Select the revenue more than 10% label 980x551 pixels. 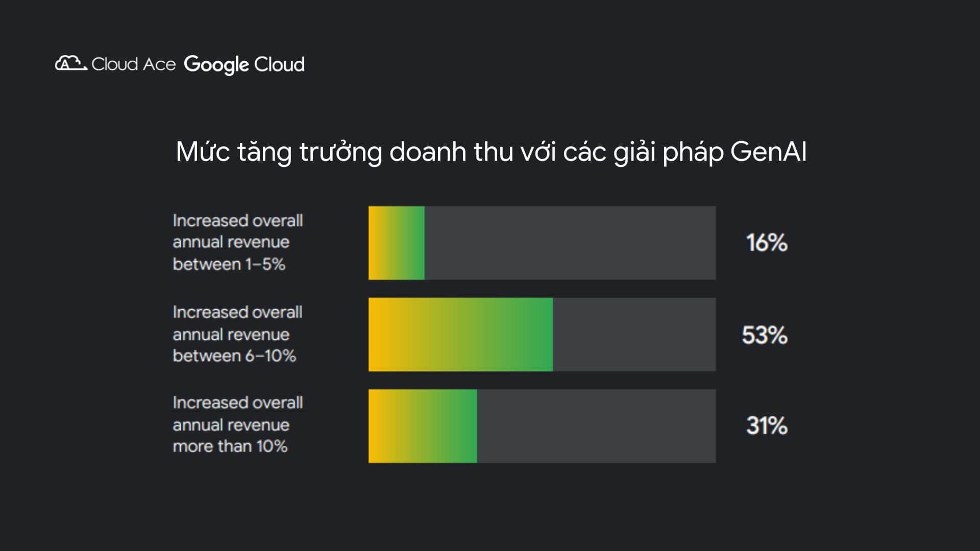click(237, 424)
